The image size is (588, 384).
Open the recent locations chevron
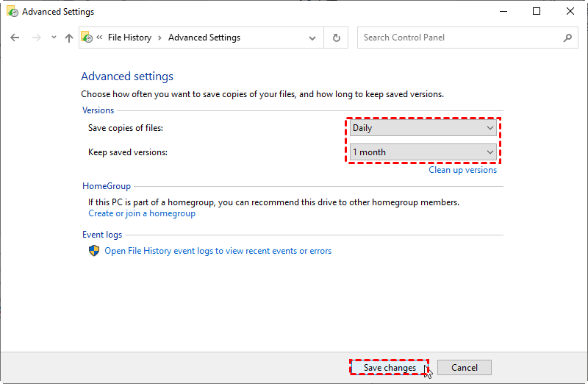pyautogui.click(x=54, y=38)
